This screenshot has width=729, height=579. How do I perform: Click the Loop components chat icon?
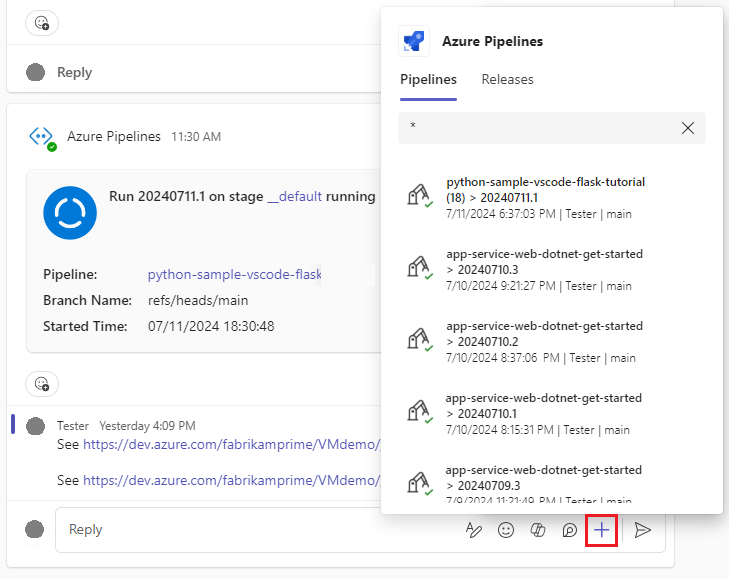pos(569,530)
